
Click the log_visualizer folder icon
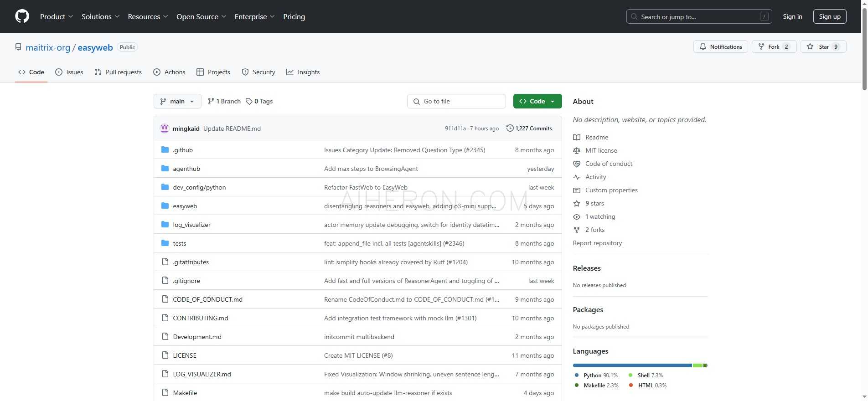pyautogui.click(x=165, y=225)
